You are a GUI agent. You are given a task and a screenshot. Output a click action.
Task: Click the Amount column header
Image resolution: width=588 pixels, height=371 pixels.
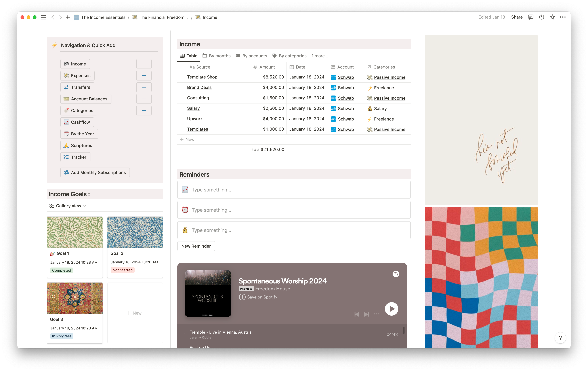[268, 67]
